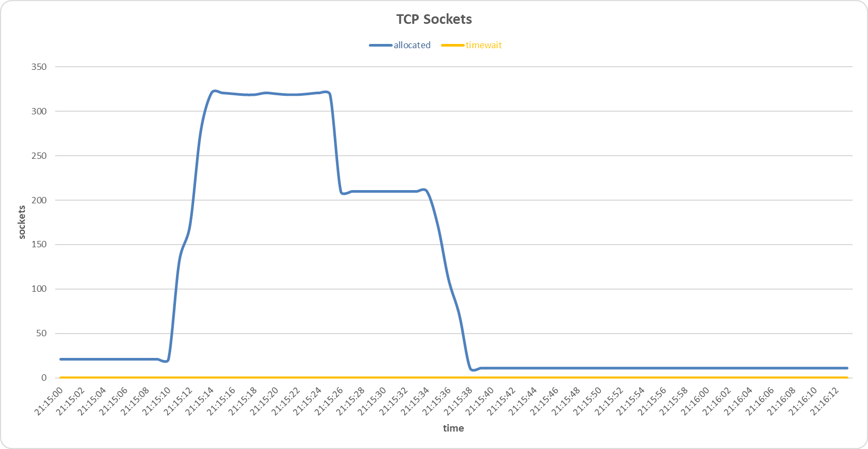The image size is (868, 449).
Task: Click the yellow timewait legend line swatch
Action: point(453,46)
